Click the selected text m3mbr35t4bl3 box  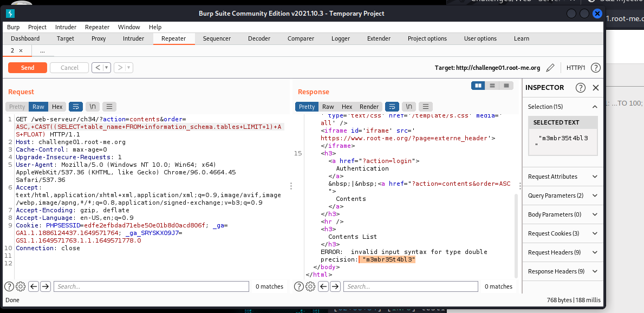tap(563, 141)
